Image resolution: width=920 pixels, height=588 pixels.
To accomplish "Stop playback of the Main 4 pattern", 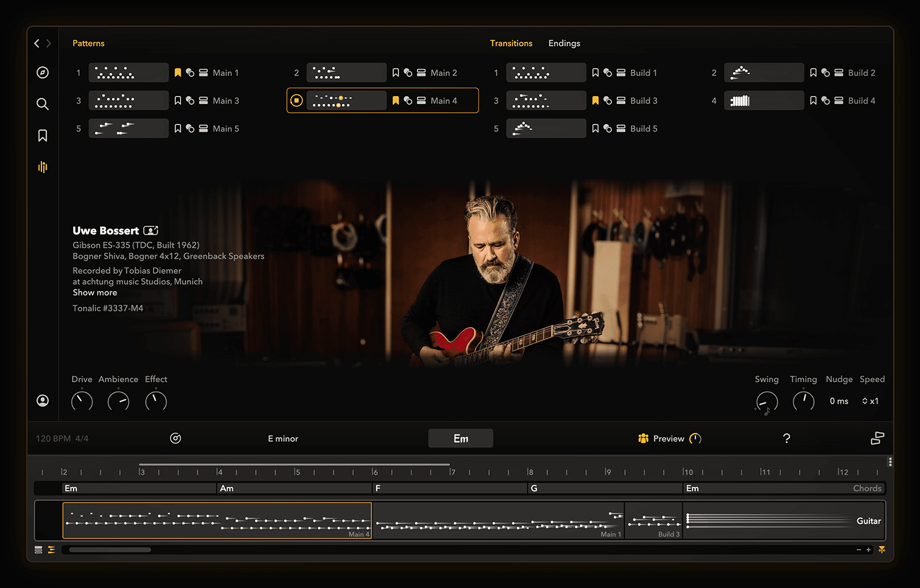I will (x=297, y=101).
